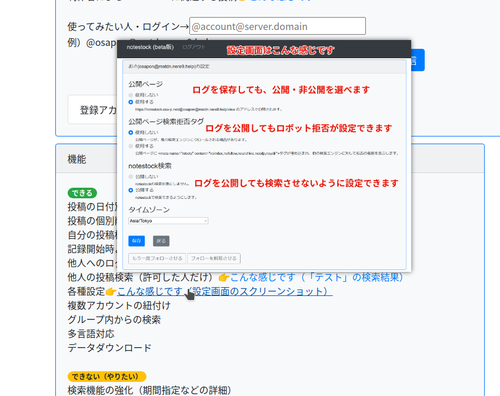The height and width of the screenshot is (396, 500).
Task: Click the blue 保存 button in preview
Action: pyautogui.click(x=136, y=241)
